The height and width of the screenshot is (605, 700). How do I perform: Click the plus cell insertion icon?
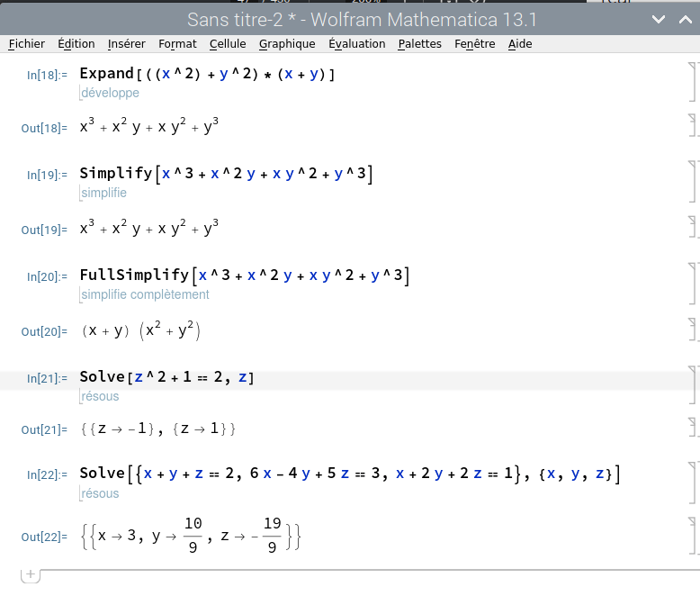point(30,573)
